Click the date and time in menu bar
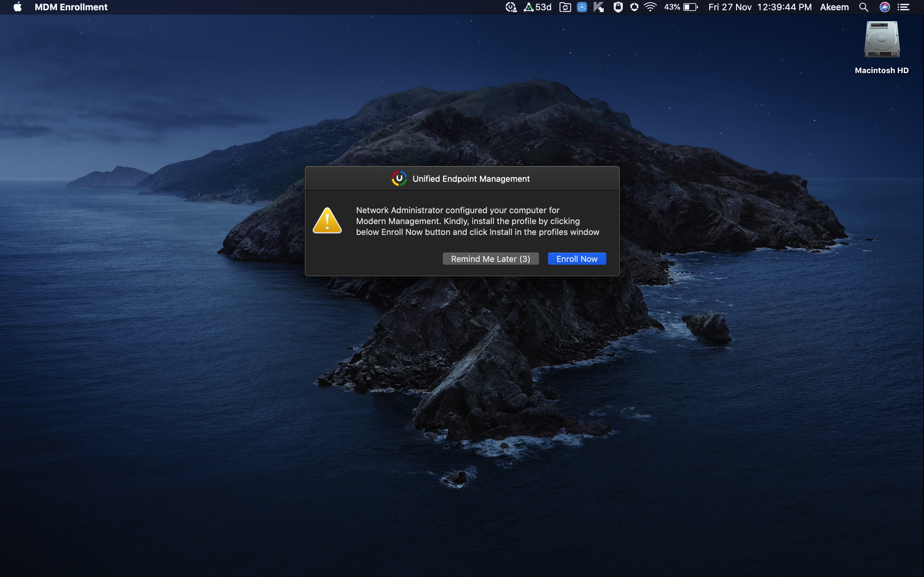The height and width of the screenshot is (577, 924). [760, 7]
